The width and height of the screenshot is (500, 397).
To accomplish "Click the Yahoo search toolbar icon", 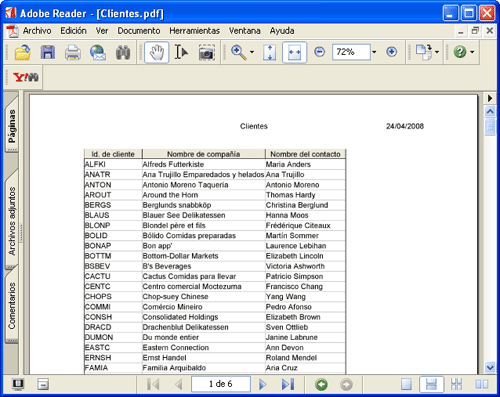I will point(26,77).
